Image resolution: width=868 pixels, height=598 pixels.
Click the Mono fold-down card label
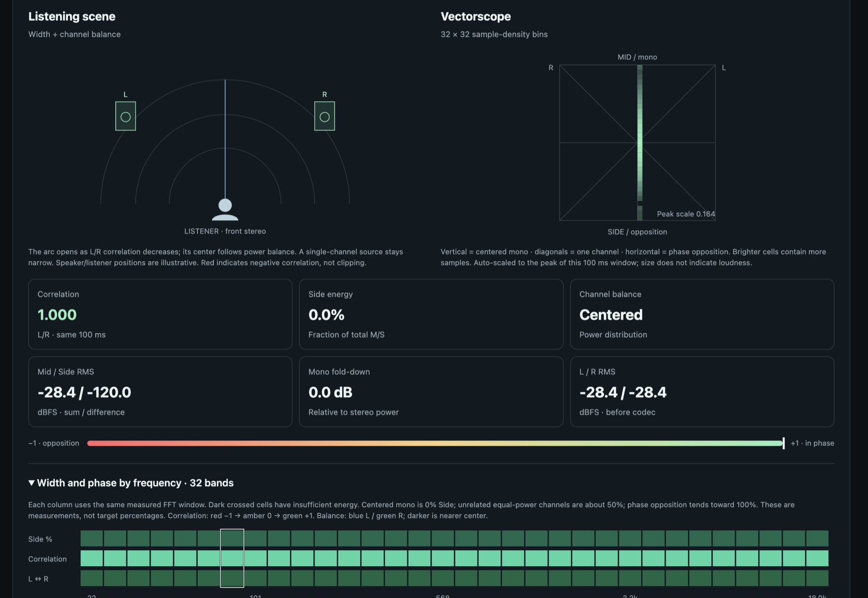pyautogui.click(x=339, y=372)
